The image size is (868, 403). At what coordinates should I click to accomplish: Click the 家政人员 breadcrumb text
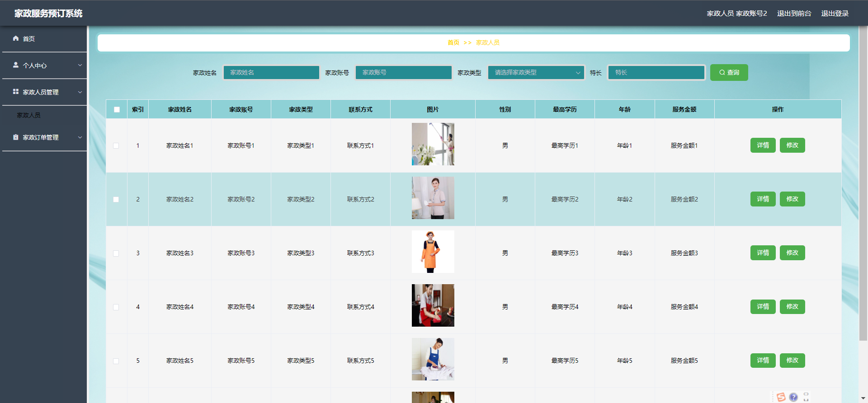487,42
